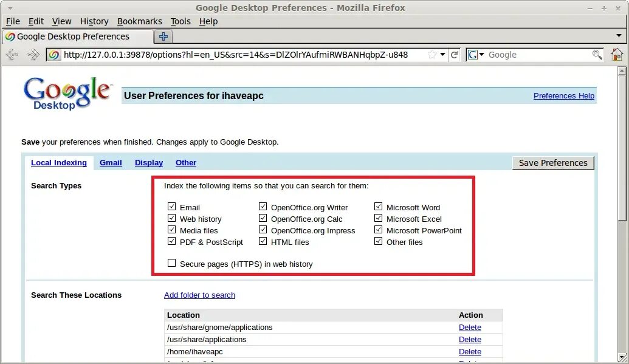
Task: Open the History menu
Action: pos(94,21)
